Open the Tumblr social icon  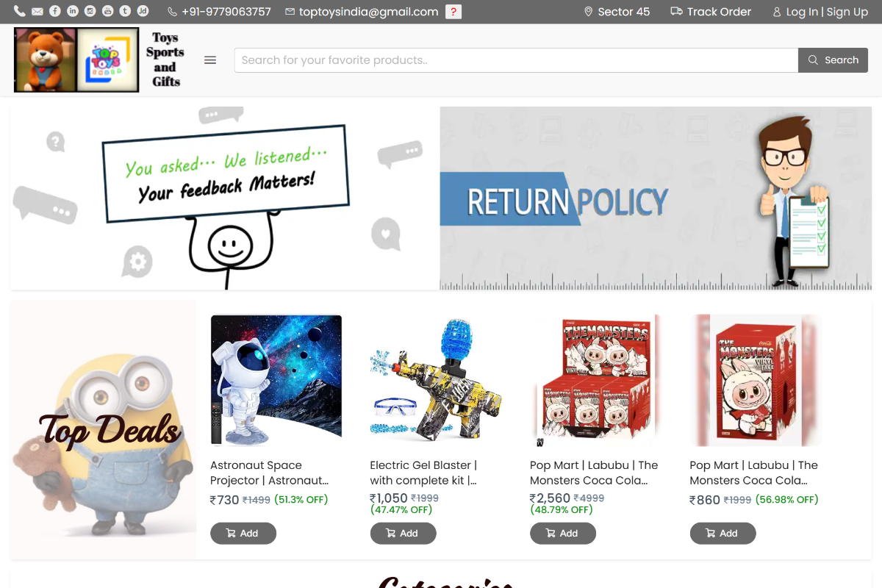(x=126, y=11)
